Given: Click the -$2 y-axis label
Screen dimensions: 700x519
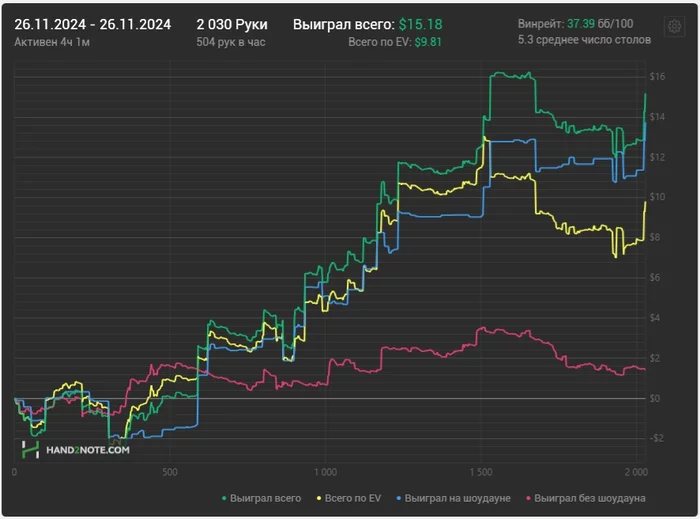Looking at the screenshot, I should tap(655, 438).
